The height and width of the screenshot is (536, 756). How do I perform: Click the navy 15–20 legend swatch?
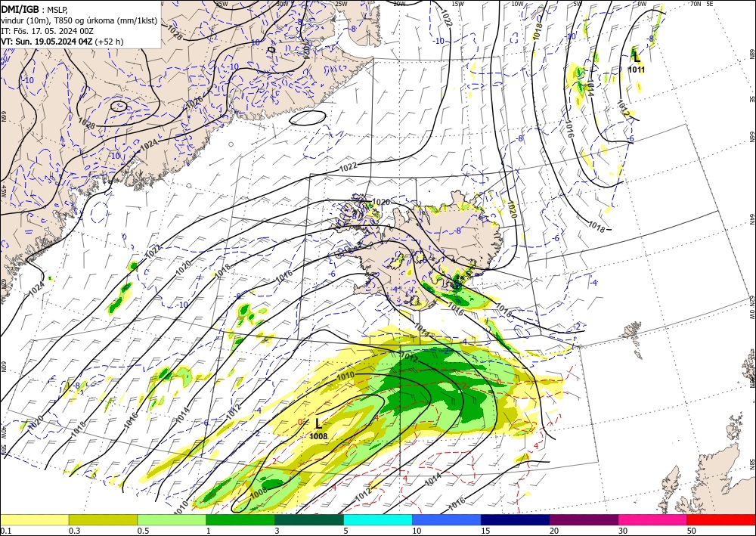516,519
